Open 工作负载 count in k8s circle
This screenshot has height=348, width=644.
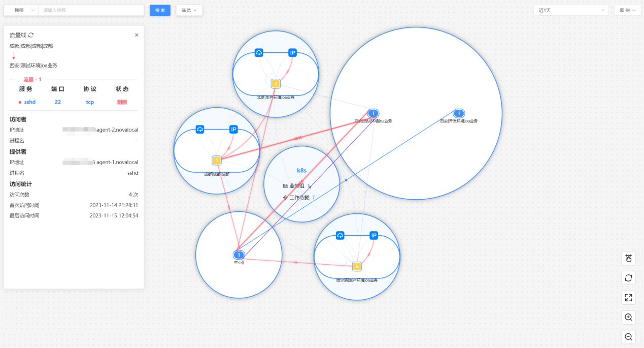coord(313,198)
